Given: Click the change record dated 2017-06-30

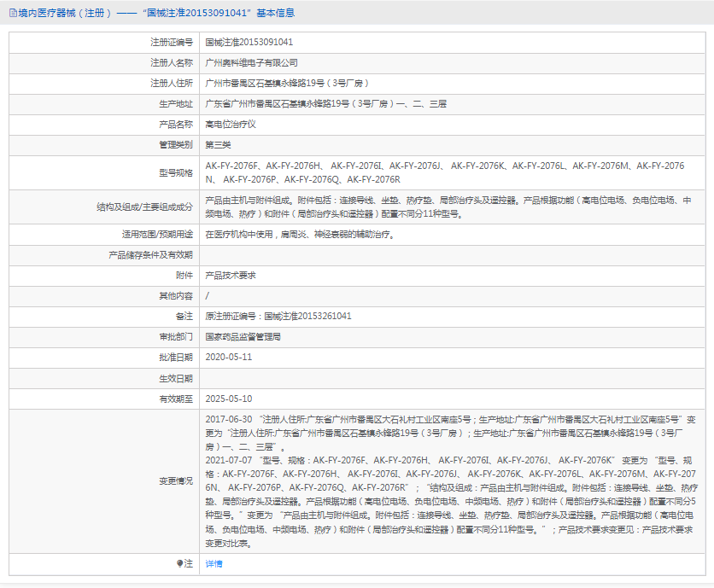Looking at the screenshot, I should pyautogui.click(x=450, y=433).
